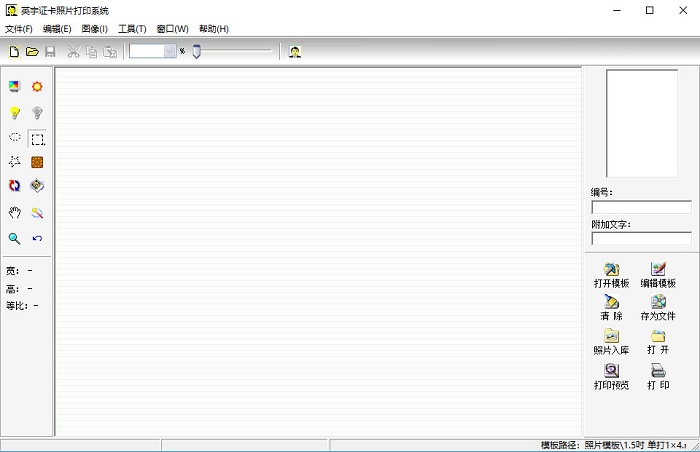The height and width of the screenshot is (452, 700).
Task: Expand the zoom percentage dropdown
Action: coord(171,51)
